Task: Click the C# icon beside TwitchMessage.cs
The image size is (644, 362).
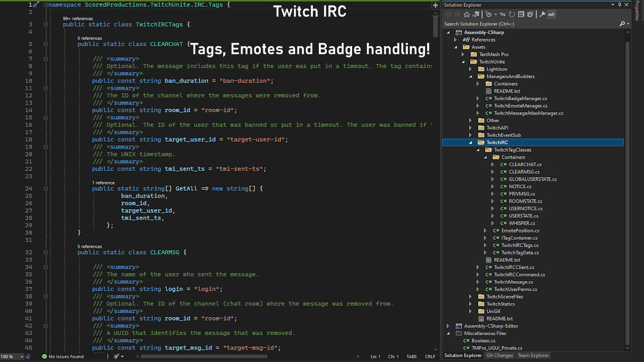Action: tap(489, 282)
